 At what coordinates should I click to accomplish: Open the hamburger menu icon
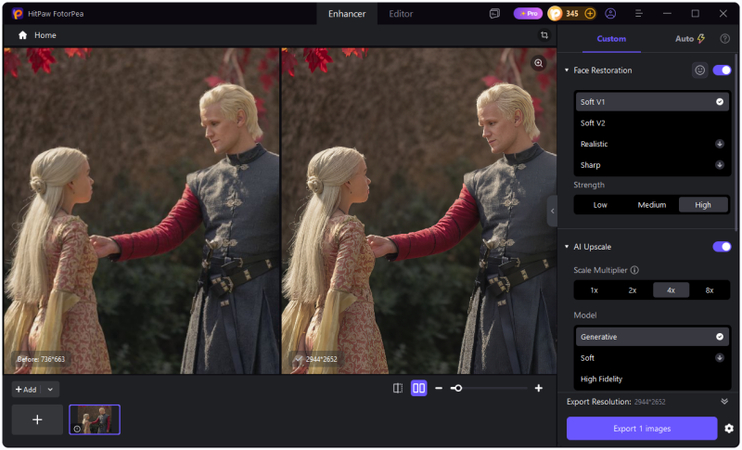pos(639,14)
